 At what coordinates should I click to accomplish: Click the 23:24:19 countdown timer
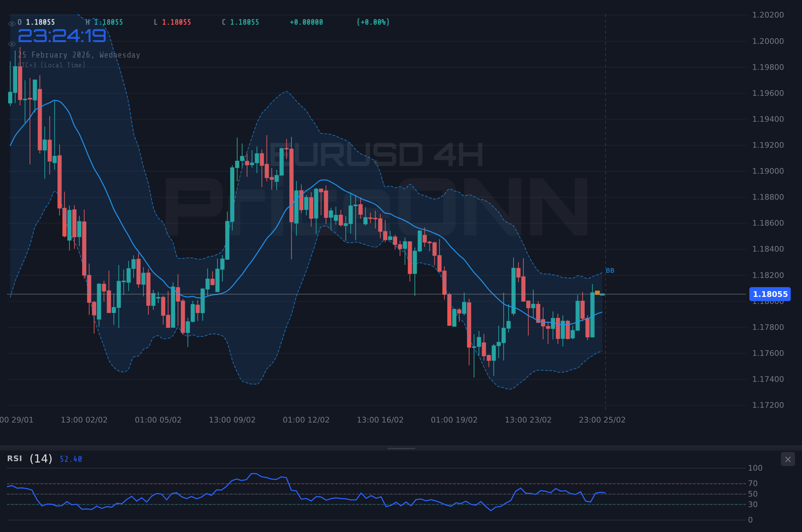(x=61, y=35)
